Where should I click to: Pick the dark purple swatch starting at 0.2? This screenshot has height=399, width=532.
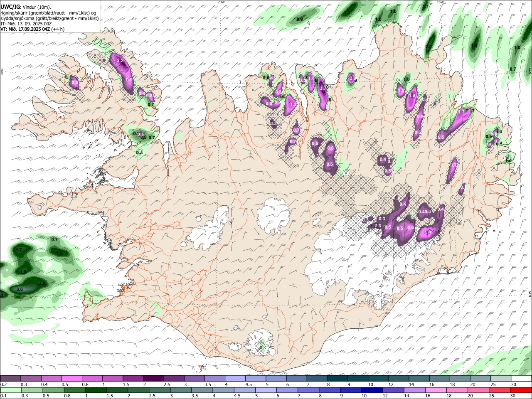(x=10, y=378)
